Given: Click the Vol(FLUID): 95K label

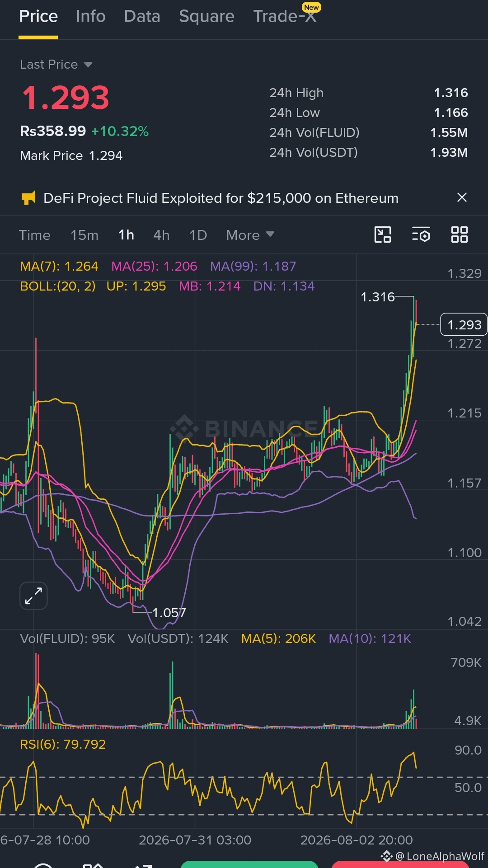Looking at the screenshot, I should pos(67,639).
